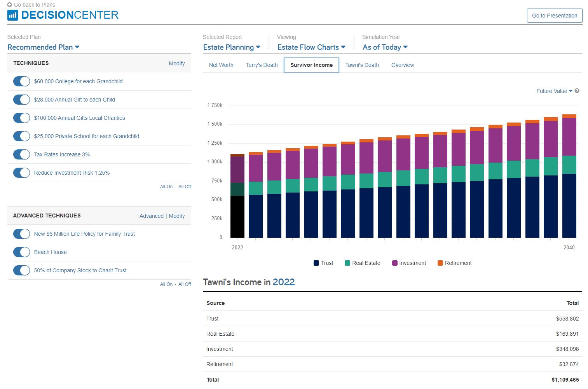The height and width of the screenshot is (389, 588).
Task: Switch to the Terry's Death tab
Action: [262, 65]
